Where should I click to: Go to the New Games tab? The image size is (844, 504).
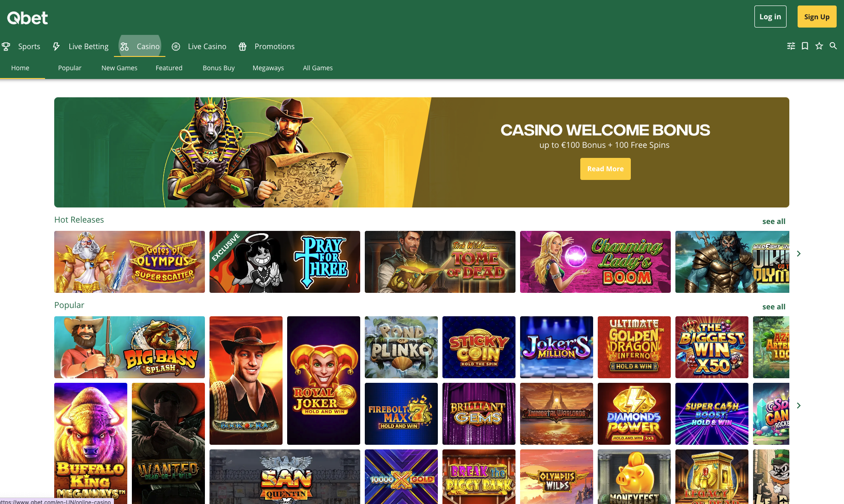coord(119,68)
